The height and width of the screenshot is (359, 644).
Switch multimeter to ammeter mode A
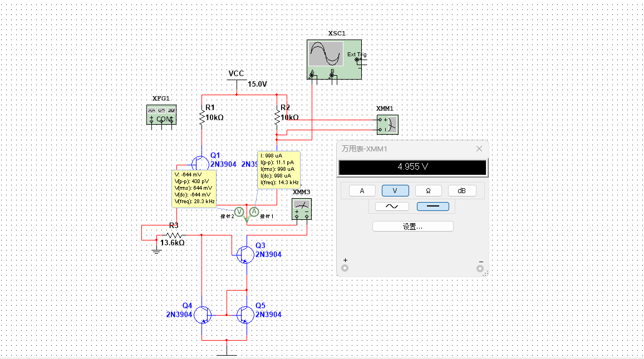click(x=362, y=190)
